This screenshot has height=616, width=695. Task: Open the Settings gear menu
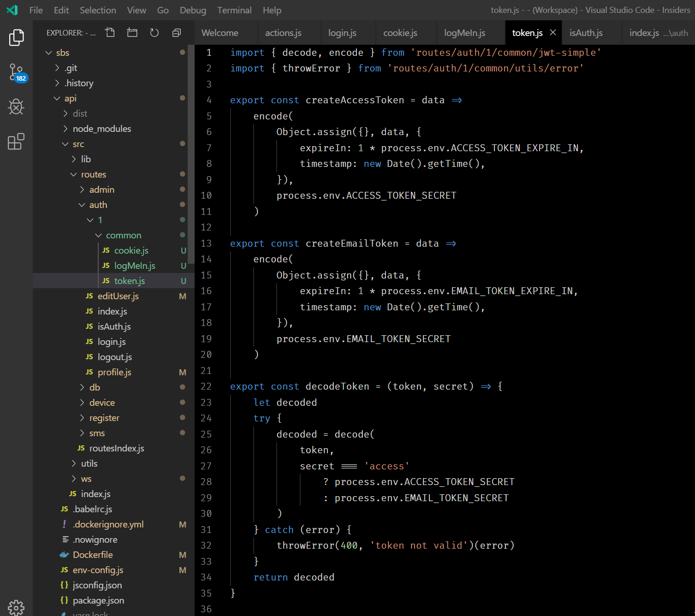pos(16,607)
